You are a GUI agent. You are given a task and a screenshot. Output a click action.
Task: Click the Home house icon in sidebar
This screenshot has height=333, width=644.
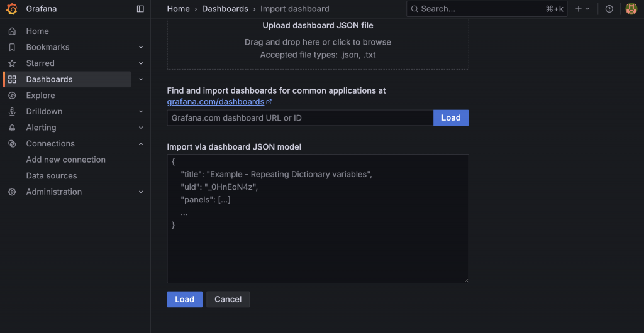pyautogui.click(x=13, y=31)
